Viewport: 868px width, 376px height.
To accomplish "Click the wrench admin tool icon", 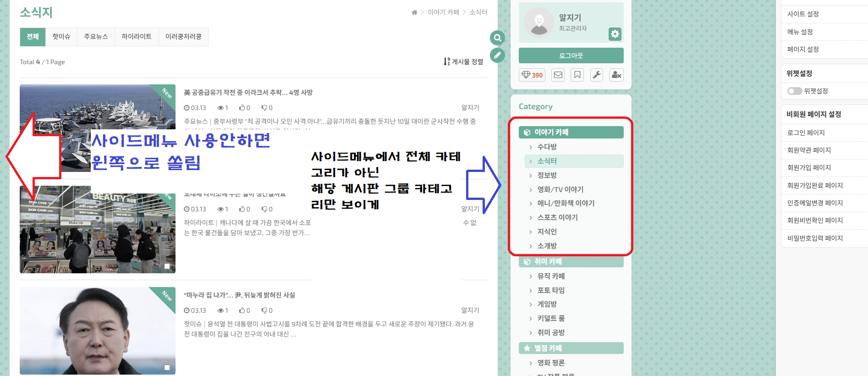I will point(597,75).
